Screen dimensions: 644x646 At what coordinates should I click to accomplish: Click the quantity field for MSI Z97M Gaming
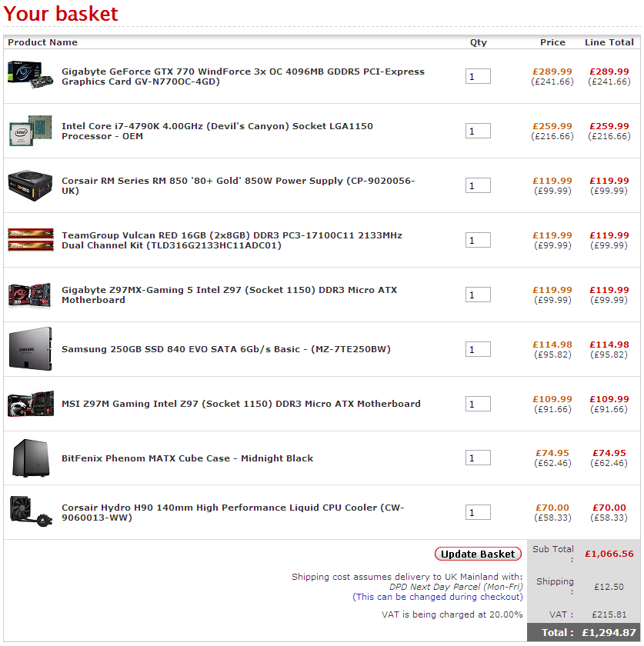[478, 404]
